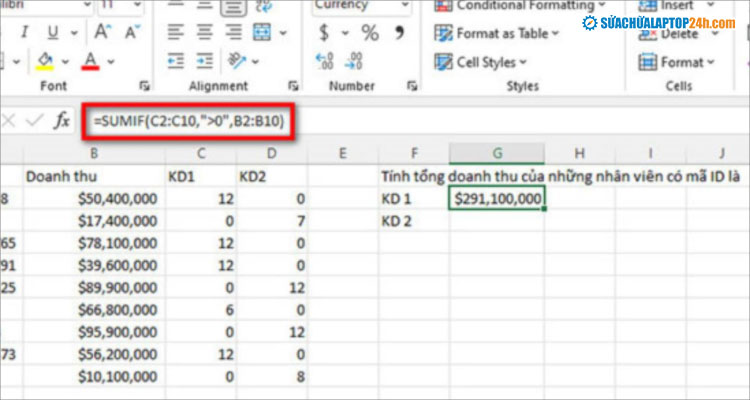
Task: Open the font size dropdown arrow
Action: (139, 6)
